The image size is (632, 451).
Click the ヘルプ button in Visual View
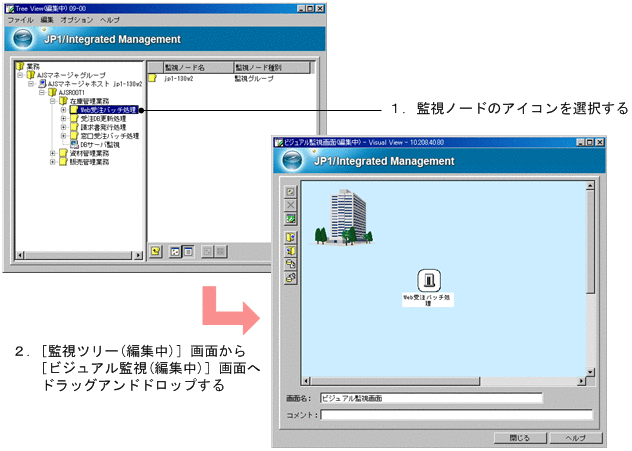pyautogui.click(x=576, y=438)
